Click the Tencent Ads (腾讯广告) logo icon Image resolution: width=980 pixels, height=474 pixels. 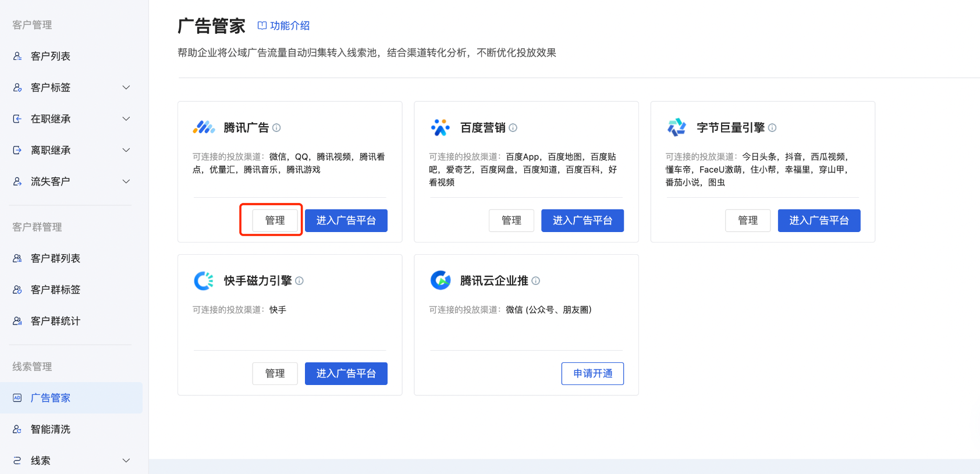click(204, 127)
